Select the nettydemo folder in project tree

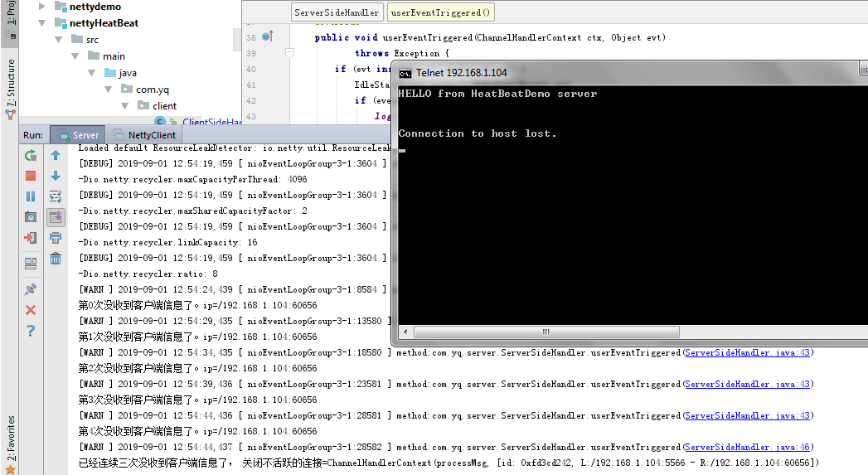[95, 7]
